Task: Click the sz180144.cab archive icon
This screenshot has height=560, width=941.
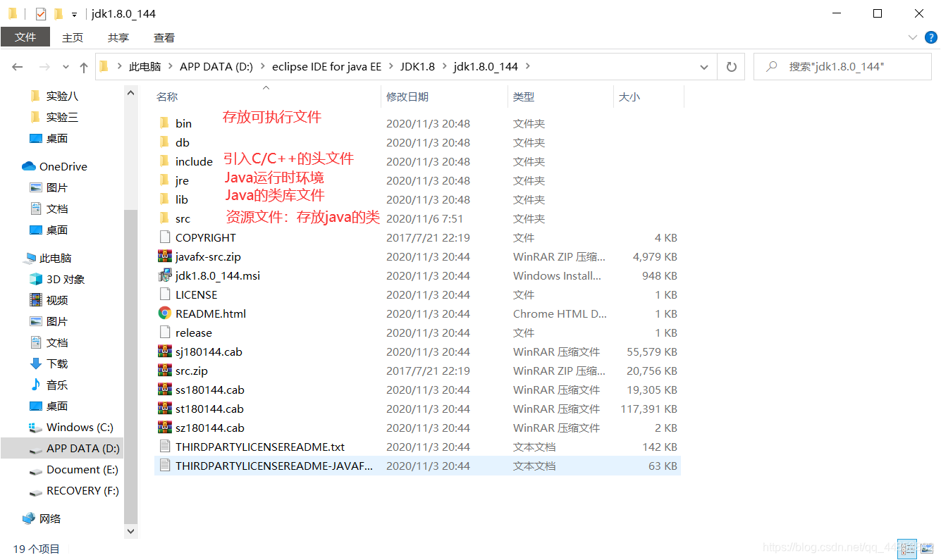Action: tap(164, 428)
